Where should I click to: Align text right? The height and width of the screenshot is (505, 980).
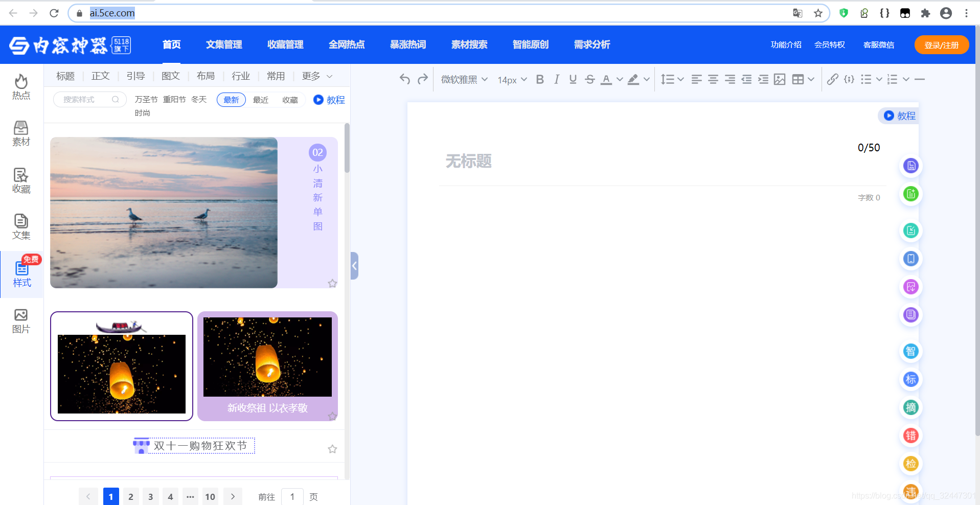coord(730,79)
